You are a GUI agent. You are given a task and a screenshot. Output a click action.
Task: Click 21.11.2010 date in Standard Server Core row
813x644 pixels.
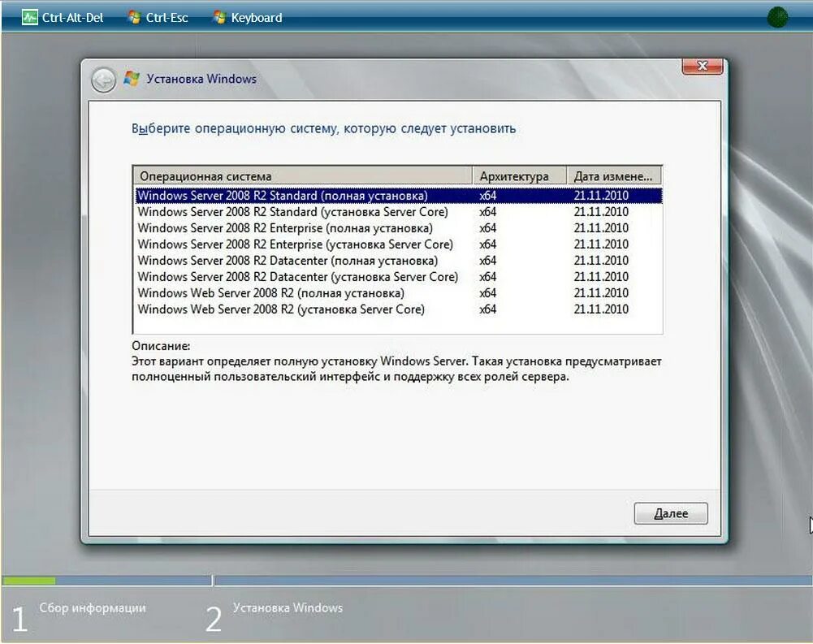pyautogui.click(x=601, y=212)
